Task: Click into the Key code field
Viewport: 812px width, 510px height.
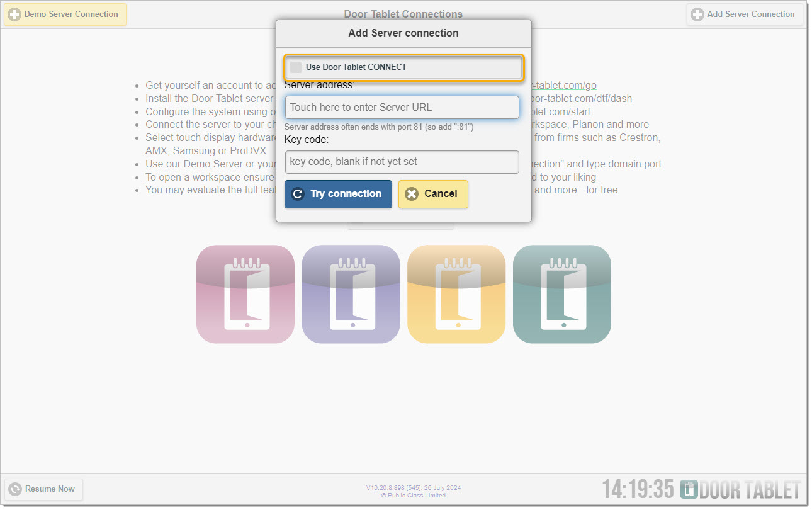Action: click(x=402, y=162)
